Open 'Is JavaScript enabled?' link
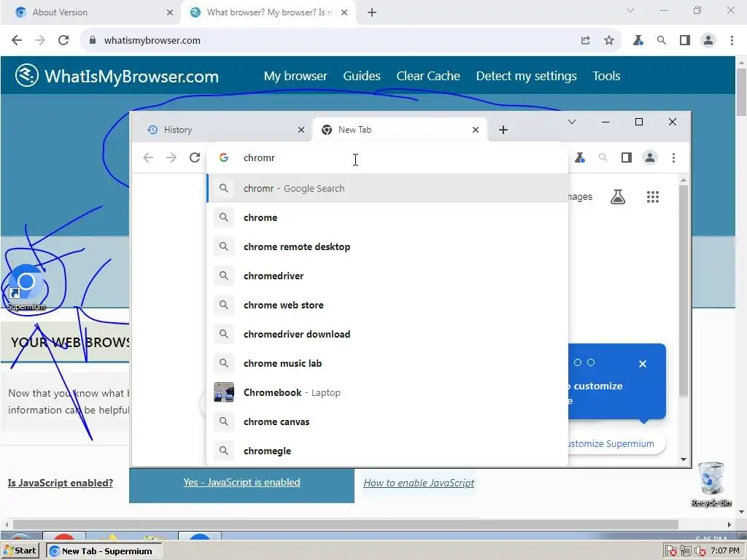The image size is (747, 560). click(61, 483)
